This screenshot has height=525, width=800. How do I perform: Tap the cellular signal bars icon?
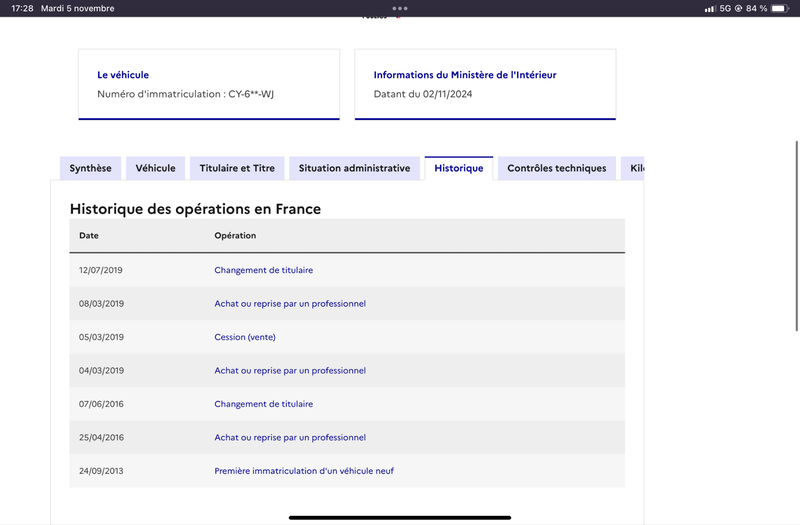[710, 9]
